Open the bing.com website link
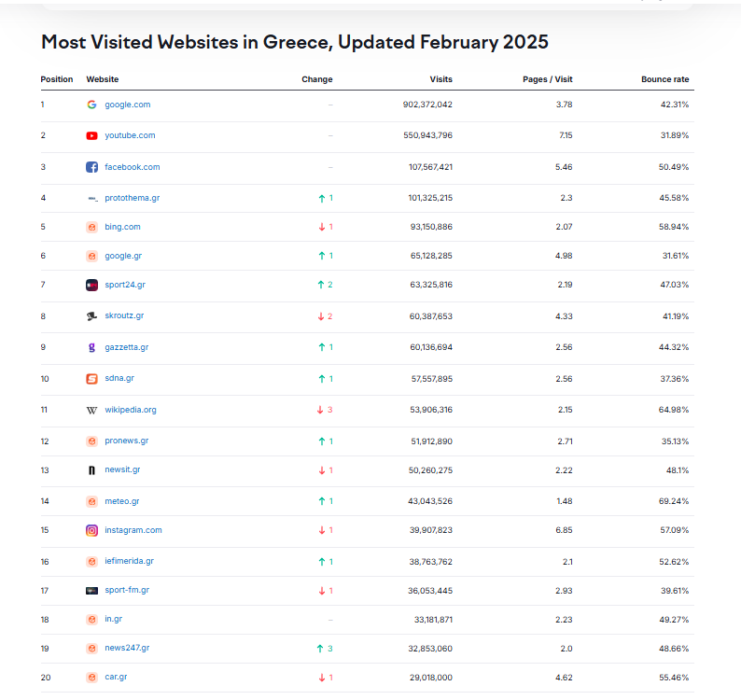This screenshot has width=741, height=700. [x=122, y=227]
